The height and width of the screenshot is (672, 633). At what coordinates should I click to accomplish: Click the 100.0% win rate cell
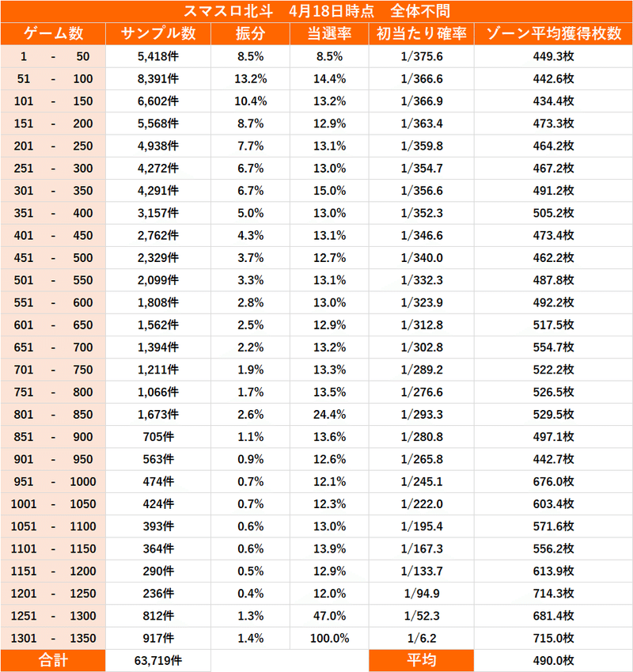[329, 638]
